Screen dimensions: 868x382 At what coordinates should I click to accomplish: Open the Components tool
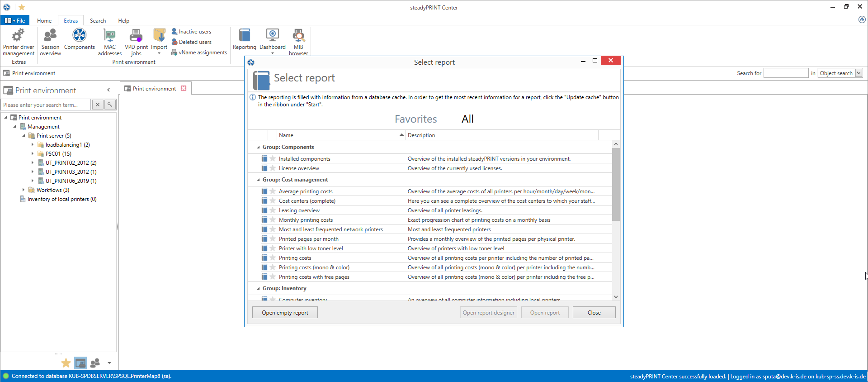point(80,39)
